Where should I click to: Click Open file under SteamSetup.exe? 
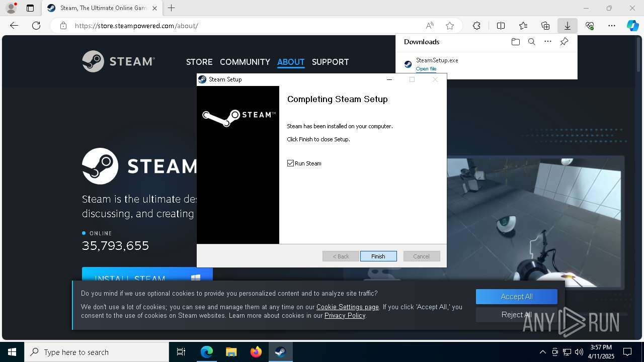tap(426, 69)
